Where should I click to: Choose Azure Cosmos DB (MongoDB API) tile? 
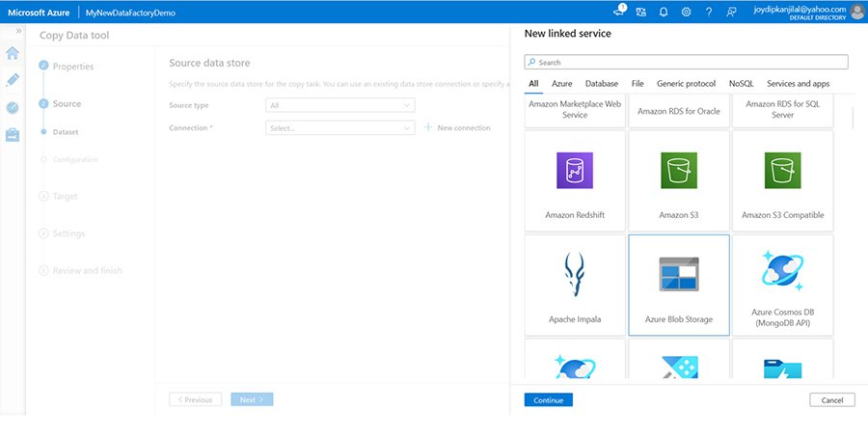[x=782, y=285]
